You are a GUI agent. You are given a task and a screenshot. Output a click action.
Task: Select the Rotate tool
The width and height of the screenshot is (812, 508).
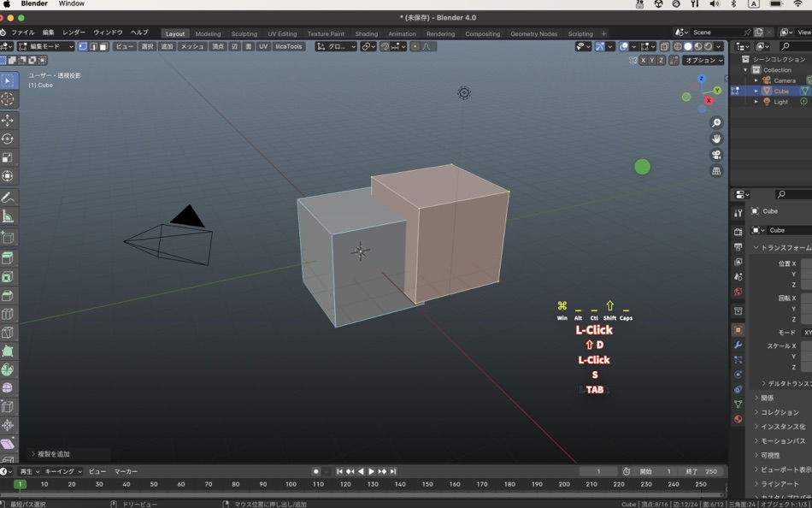tap(8, 139)
